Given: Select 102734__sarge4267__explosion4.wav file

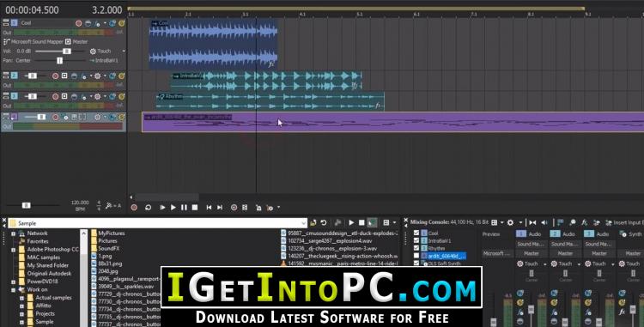Looking at the screenshot, I should point(330,241).
